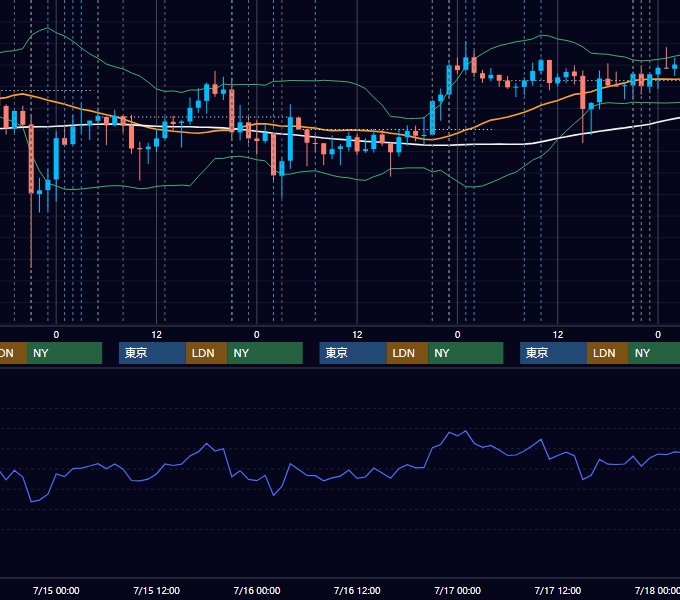Select the LDN session block following 7/16 東京
The image size is (680, 600).
407,353
